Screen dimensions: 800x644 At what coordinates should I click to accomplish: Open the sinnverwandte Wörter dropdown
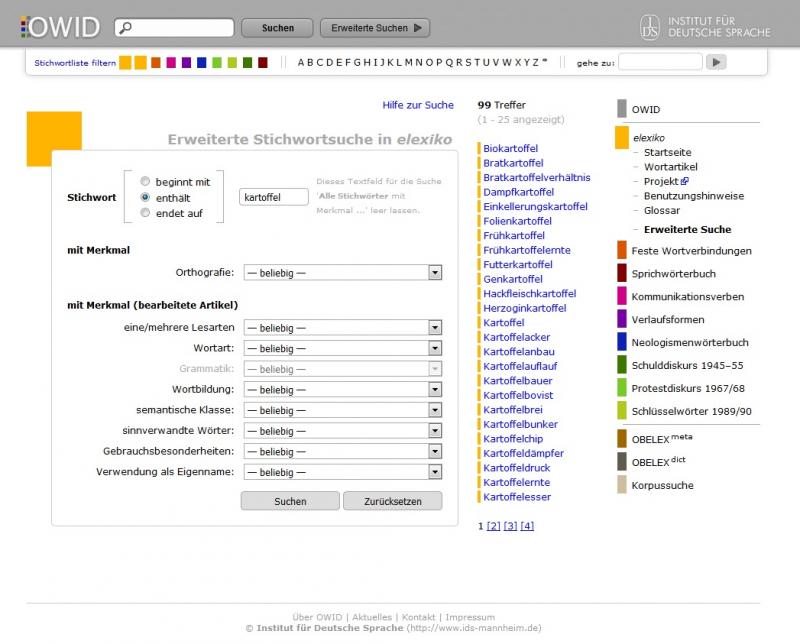(x=343, y=431)
